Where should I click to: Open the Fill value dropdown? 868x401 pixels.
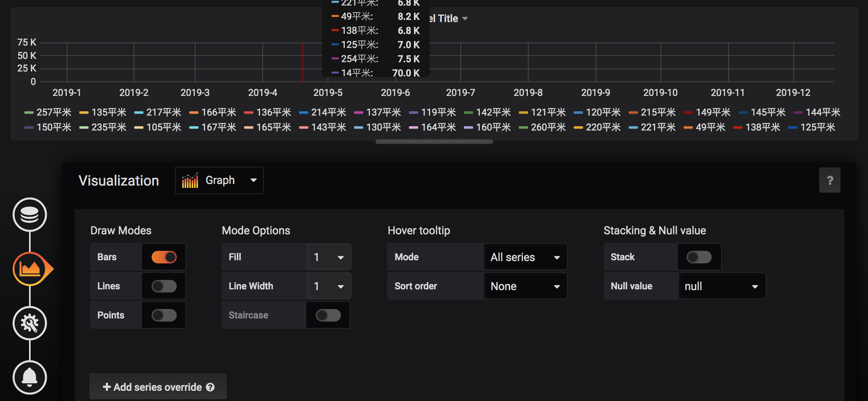(x=329, y=257)
